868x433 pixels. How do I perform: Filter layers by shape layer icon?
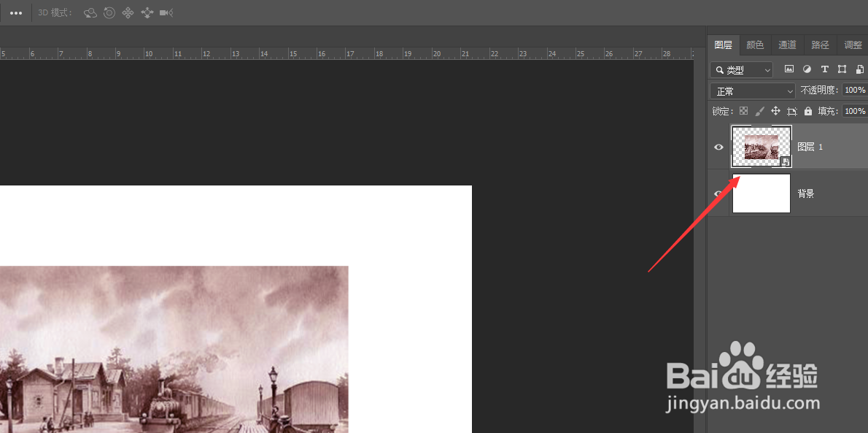842,69
